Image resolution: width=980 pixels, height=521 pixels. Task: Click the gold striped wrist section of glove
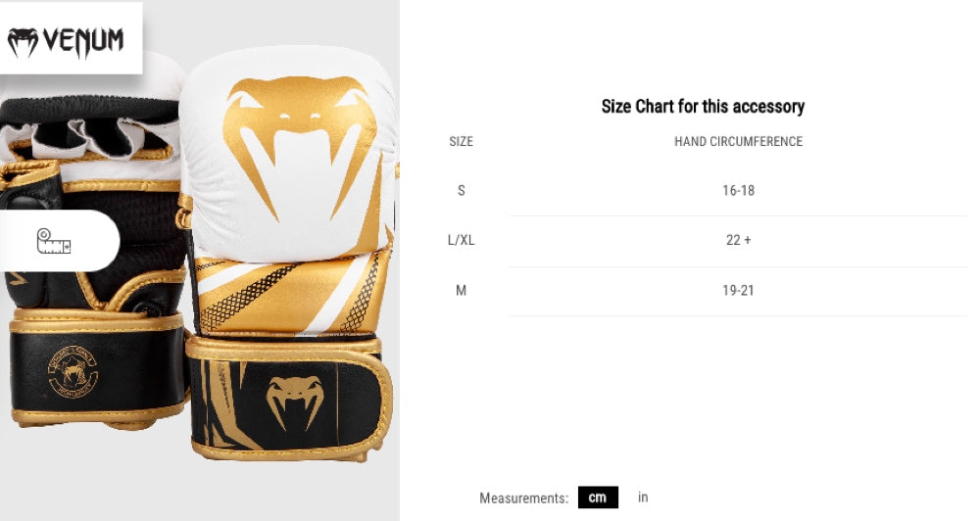click(291, 291)
